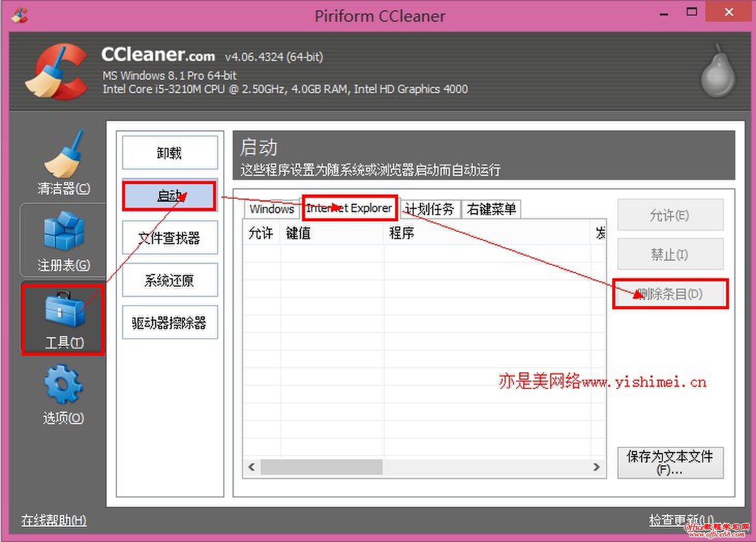
Task: Click the CCleaner brush logo
Action: click(57, 72)
